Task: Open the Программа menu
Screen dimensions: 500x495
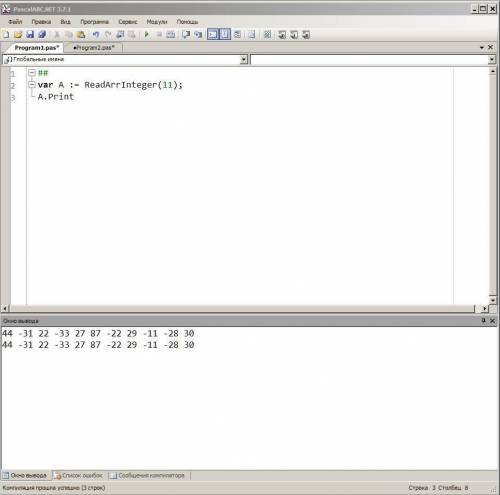Action: 94,22
